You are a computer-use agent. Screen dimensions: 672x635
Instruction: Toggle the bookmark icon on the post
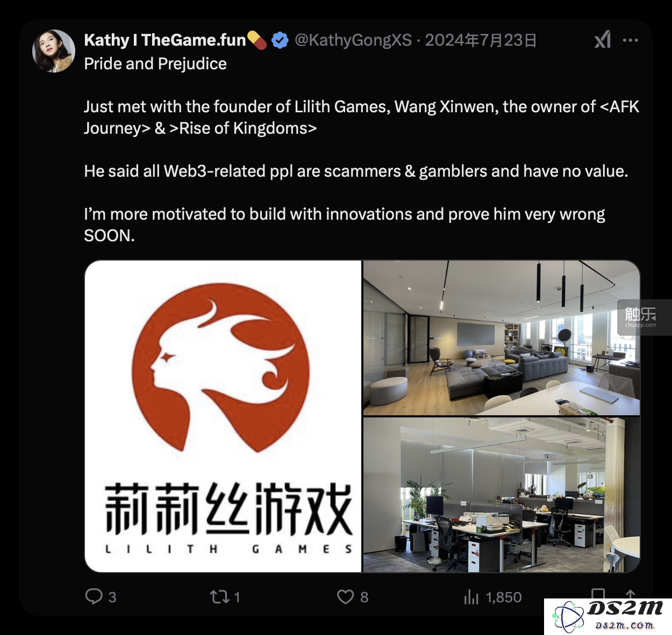[598, 594]
